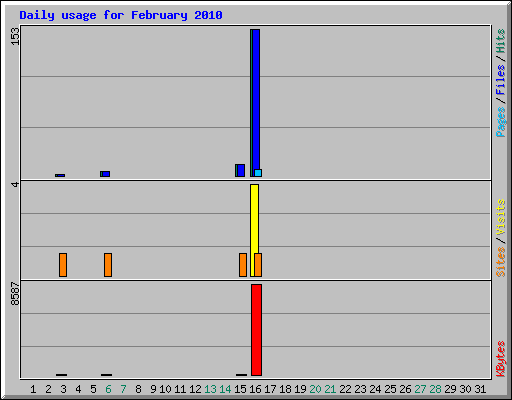Select the orange Sites bar for day 6
The height and width of the screenshot is (400, 512).
point(108,265)
